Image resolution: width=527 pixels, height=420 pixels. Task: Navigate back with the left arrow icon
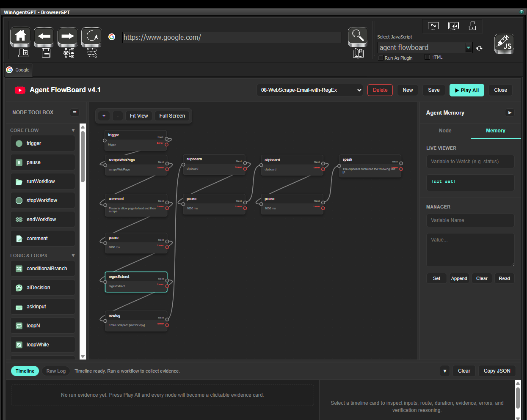pyautogui.click(x=44, y=37)
